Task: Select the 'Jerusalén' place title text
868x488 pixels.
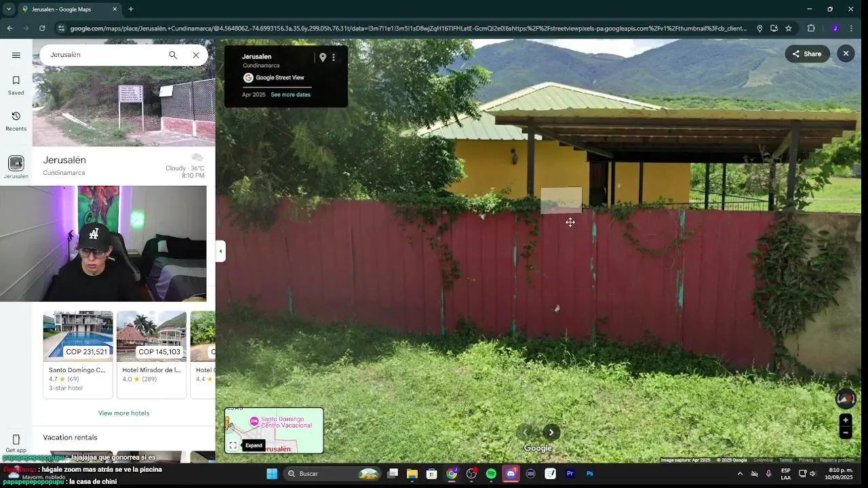Action: coord(64,160)
